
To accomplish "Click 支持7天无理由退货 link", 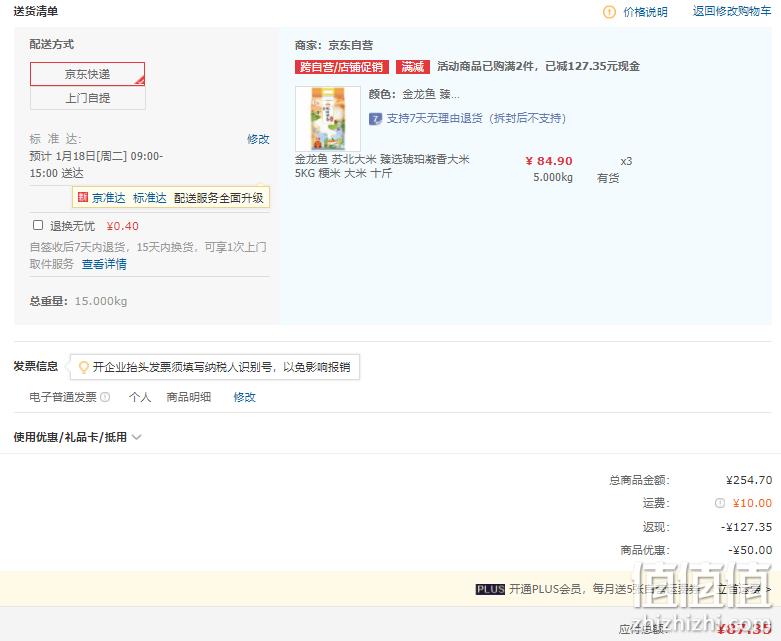I will (x=476, y=119).
